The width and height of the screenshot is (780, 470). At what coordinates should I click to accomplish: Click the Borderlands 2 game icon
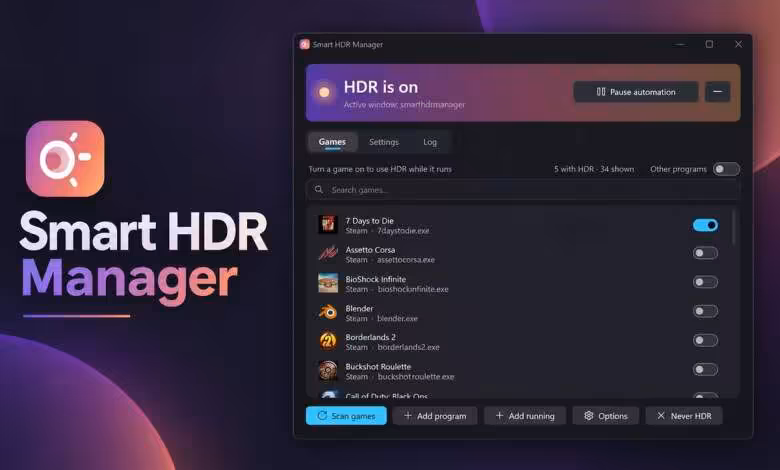[x=328, y=341]
